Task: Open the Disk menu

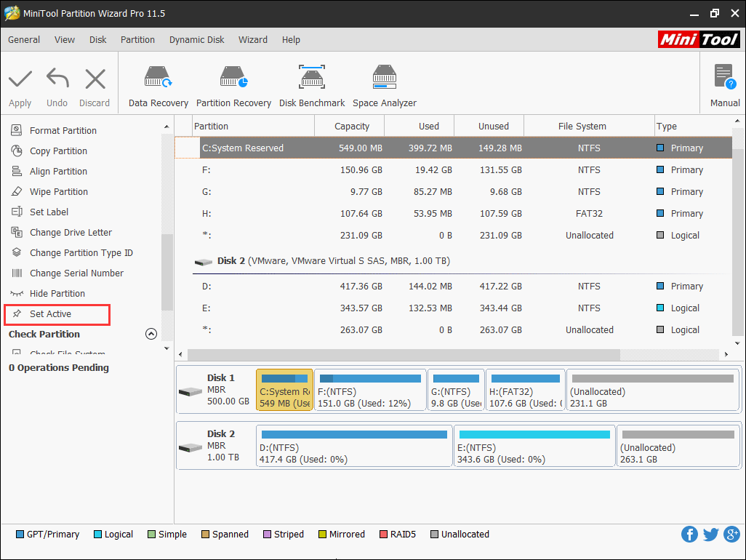Action: [98, 40]
